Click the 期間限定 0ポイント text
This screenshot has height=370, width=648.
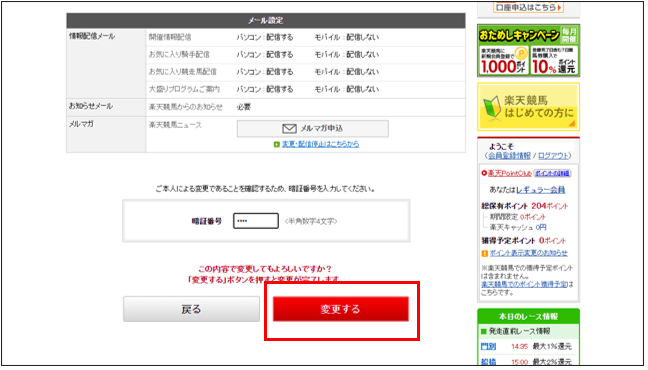click(x=518, y=217)
